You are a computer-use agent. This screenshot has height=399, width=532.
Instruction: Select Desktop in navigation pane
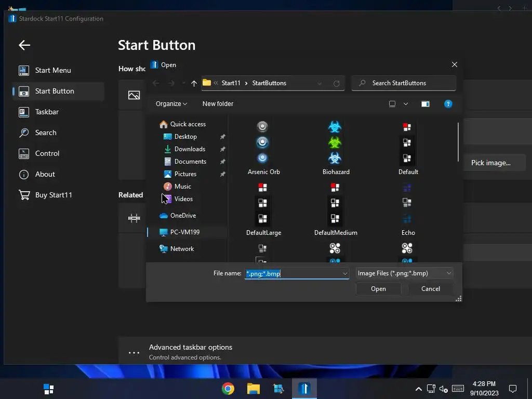(x=185, y=137)
